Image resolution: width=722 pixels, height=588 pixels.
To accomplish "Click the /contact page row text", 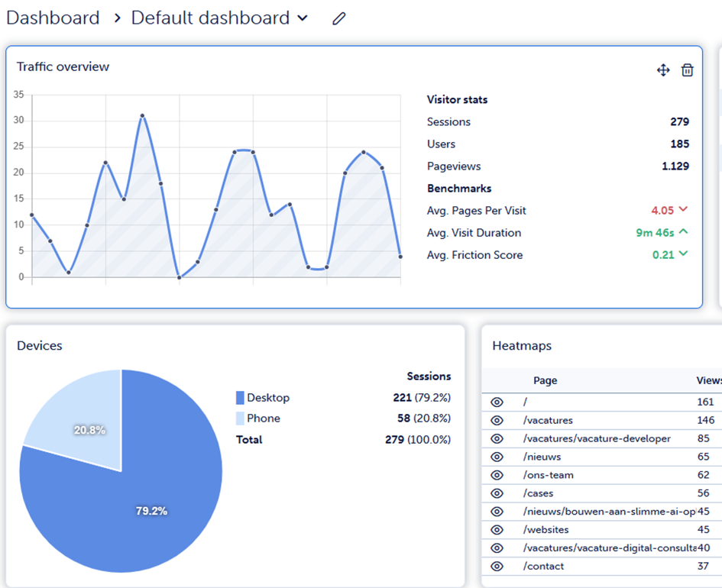I will pyautogui.click(x=543, y=567).
